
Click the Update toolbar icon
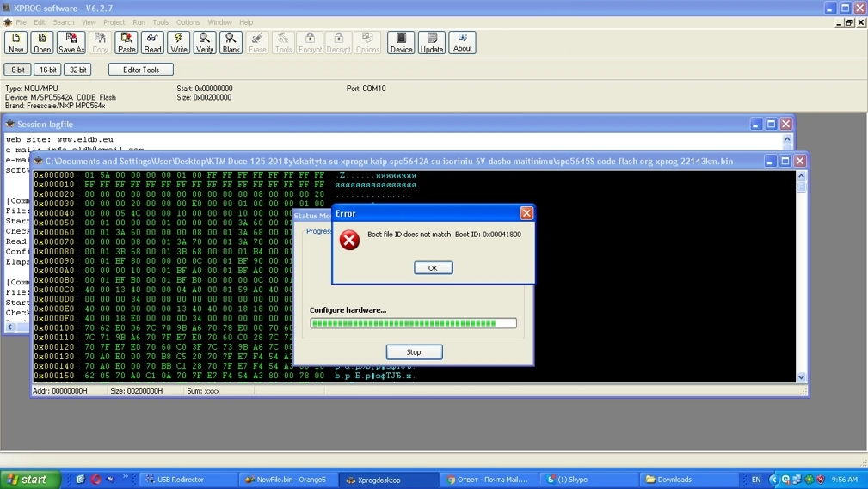pos(432,43)
